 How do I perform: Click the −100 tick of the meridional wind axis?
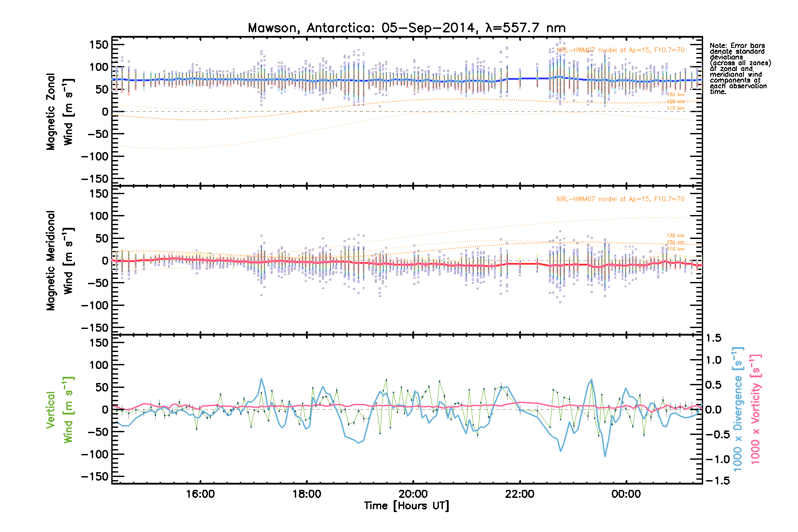point(94,305)
